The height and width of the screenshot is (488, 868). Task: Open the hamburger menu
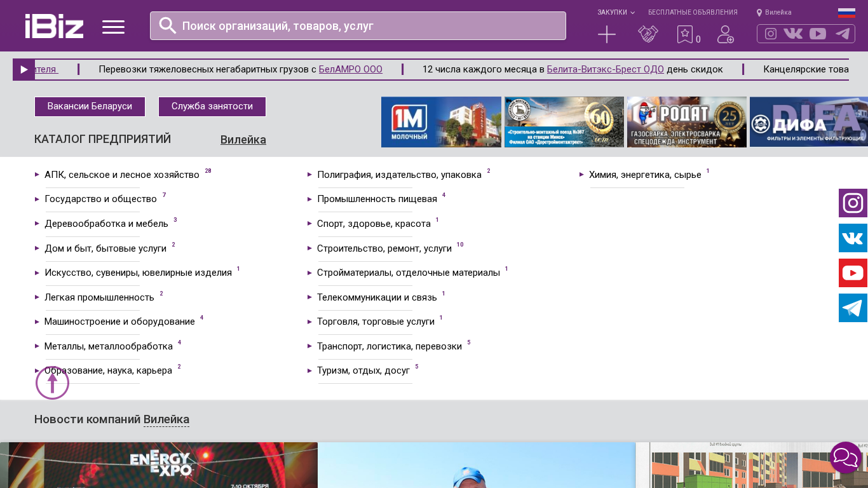click(113, 27)
